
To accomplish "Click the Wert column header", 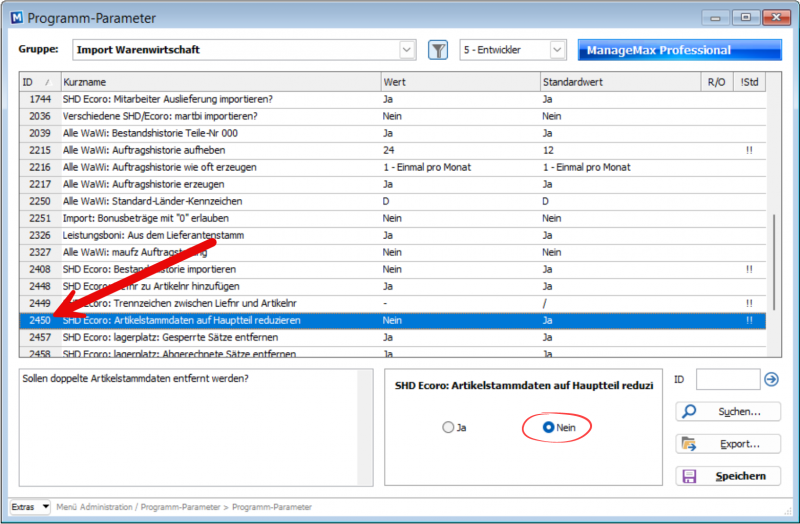I will pos(458,82).
